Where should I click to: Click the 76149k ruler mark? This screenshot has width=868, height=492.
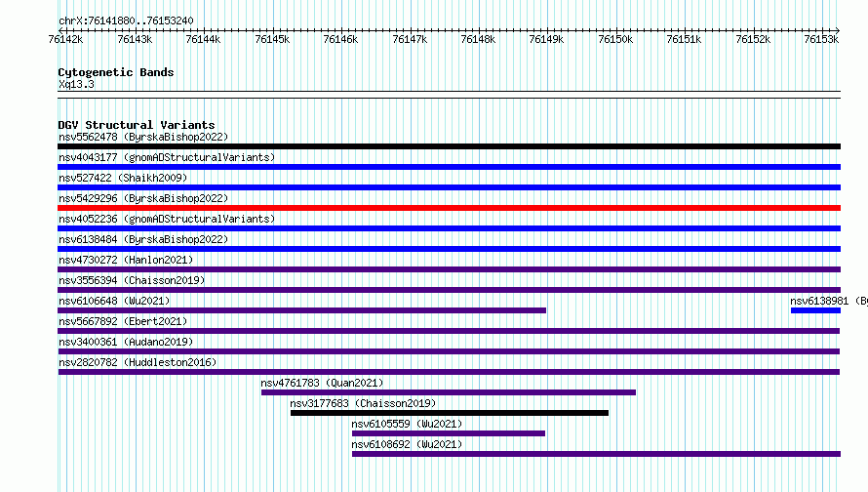point(547,39)
